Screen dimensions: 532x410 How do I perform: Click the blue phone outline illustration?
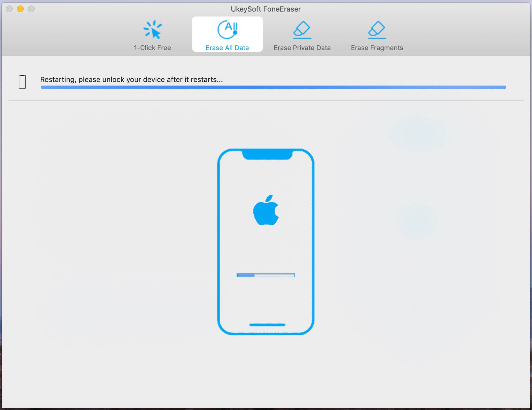[x=219, y=242]
